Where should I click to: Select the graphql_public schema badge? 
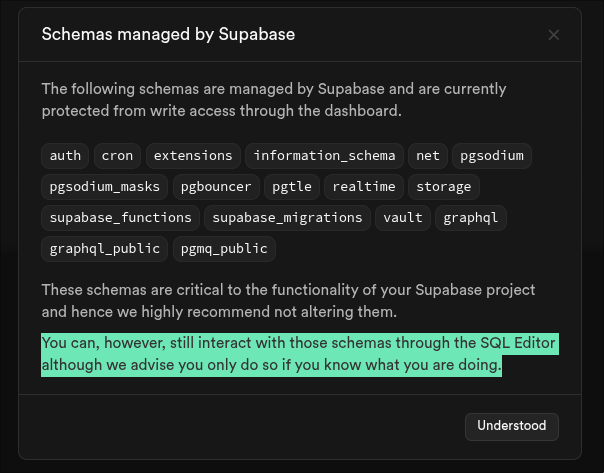coord(104,248)
